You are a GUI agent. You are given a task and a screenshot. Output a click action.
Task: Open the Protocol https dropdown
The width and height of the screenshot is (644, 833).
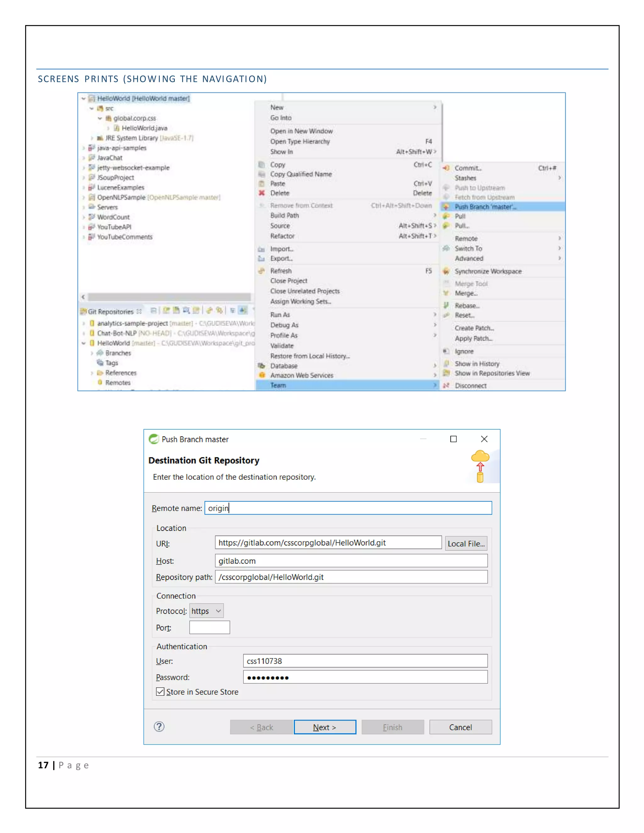206,611
